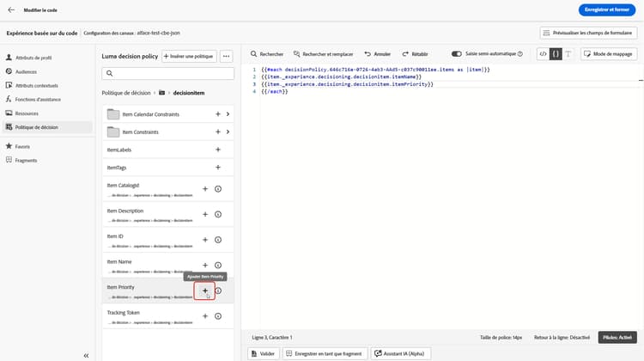Show info for Item CatalogId
This screenshot has width=644, height=361.
[x=218, y=189]
